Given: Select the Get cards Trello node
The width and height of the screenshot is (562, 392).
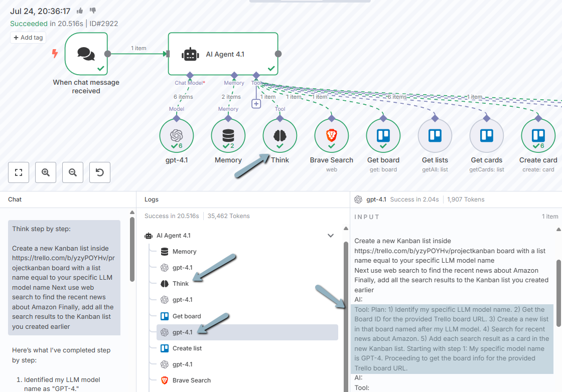Looking at the screenshot, I should 486,136.
